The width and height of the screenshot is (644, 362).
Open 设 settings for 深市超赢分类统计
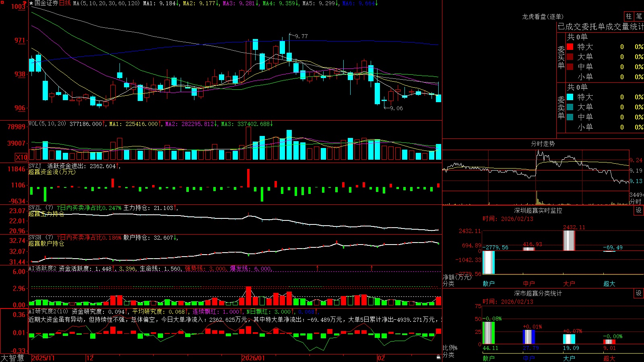pyautogui.click(x=638, y=294)
